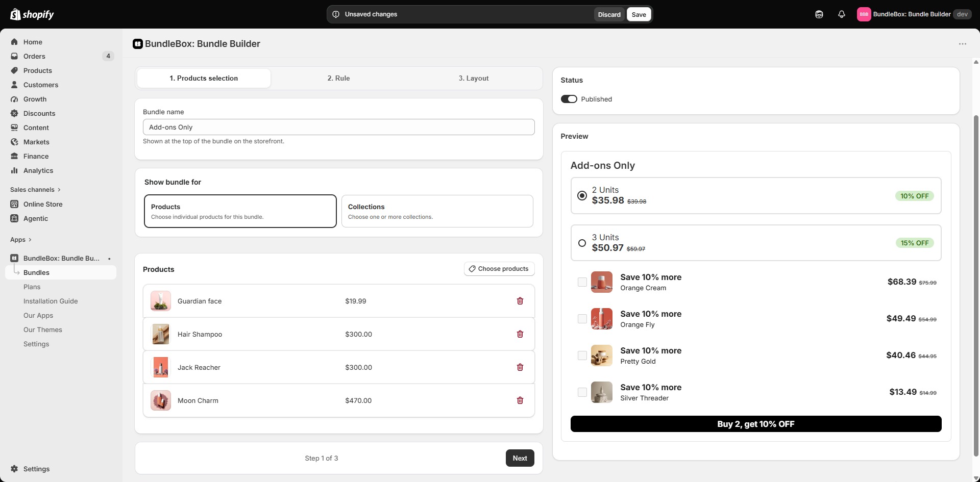980x482 pixels.
Task: Click the Shopify logo
Action: click(x=32, y=14)
